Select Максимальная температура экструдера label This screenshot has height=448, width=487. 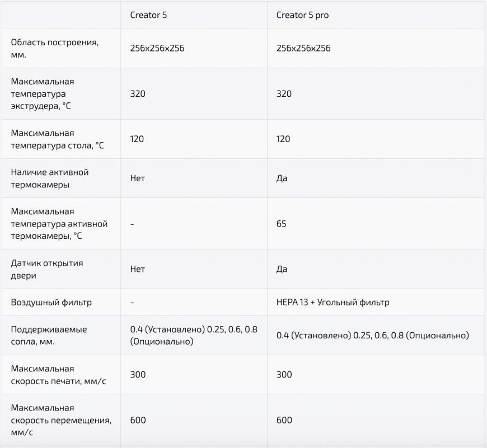click(x=43, y=94)
